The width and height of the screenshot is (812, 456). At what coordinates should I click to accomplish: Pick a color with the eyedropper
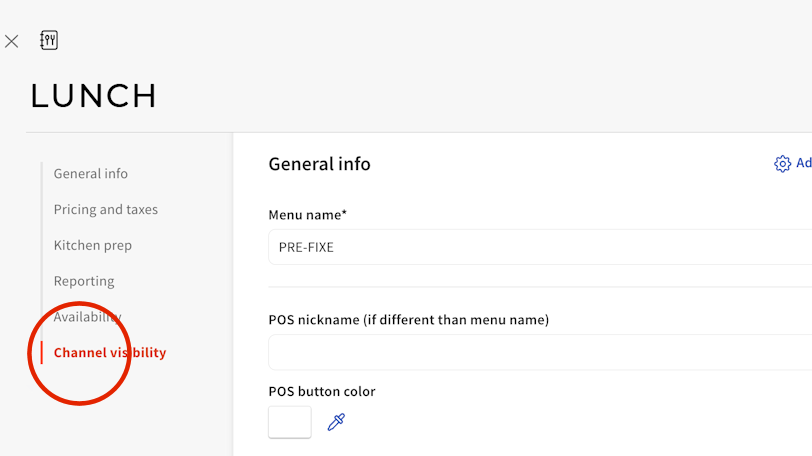[x=336, y=422]
